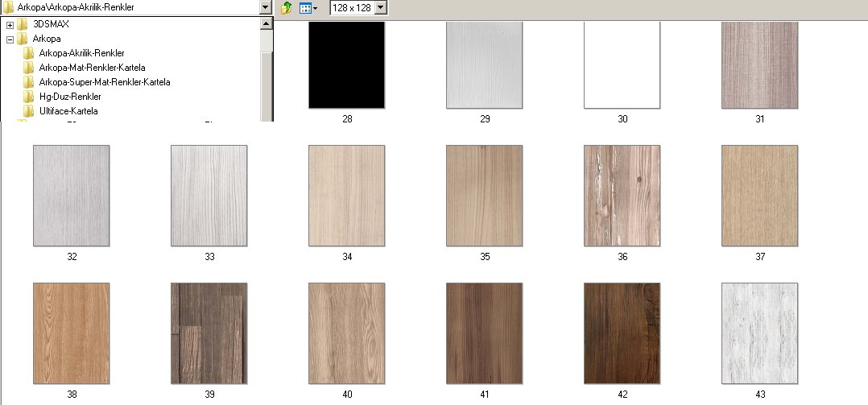Click the Arkopa-Super-Mat-Renkler-Kartela folder icon

click(29, 82)
